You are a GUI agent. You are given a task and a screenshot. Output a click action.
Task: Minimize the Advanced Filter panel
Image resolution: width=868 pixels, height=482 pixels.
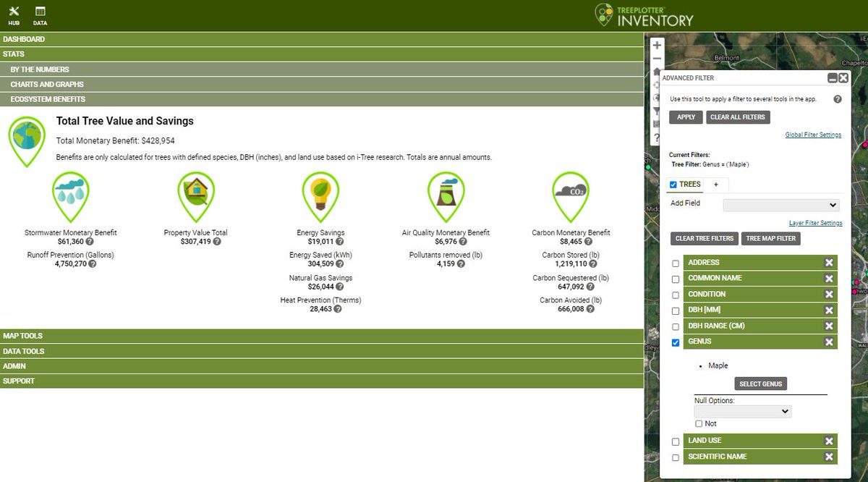pyautogui.click(x=833, y=78)
